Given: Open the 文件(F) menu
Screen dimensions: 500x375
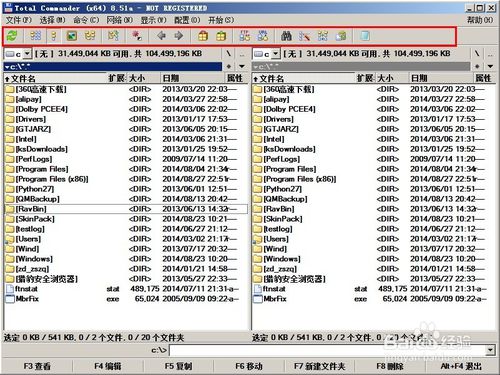Looking at the screenshot, I should [19, 20].
